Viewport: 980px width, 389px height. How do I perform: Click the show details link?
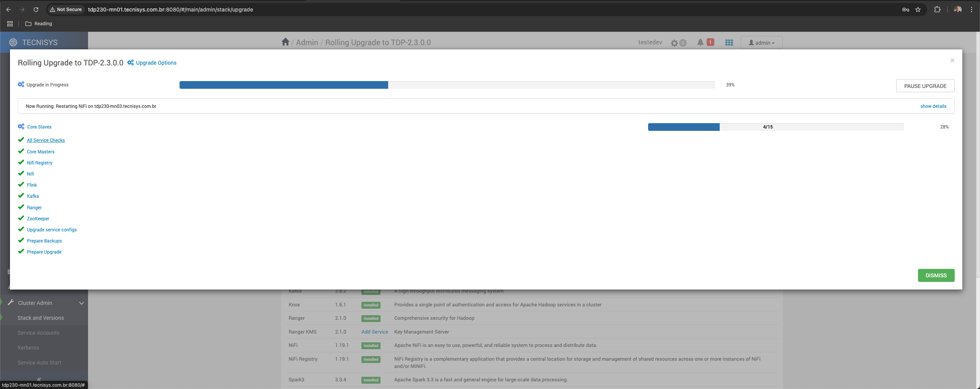pos(933,106)
